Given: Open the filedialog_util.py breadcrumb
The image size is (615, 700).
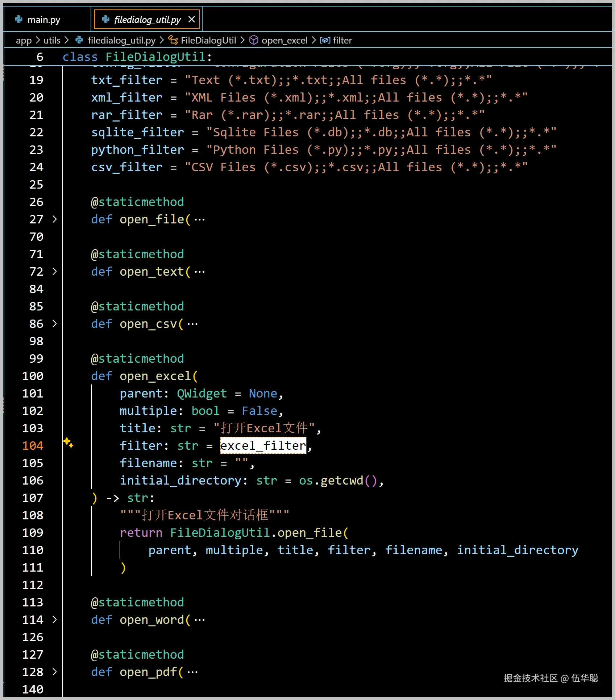Looking at the screenshot, I should point(121,40).
